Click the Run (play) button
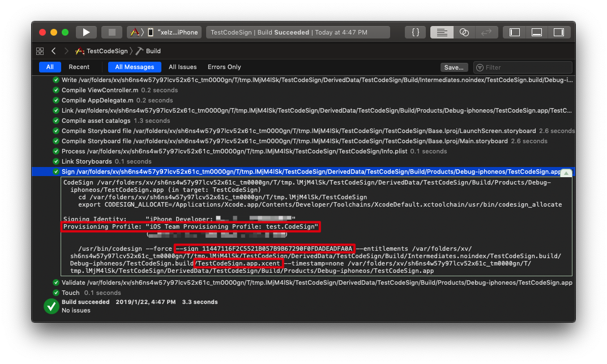 click(86, 32)
